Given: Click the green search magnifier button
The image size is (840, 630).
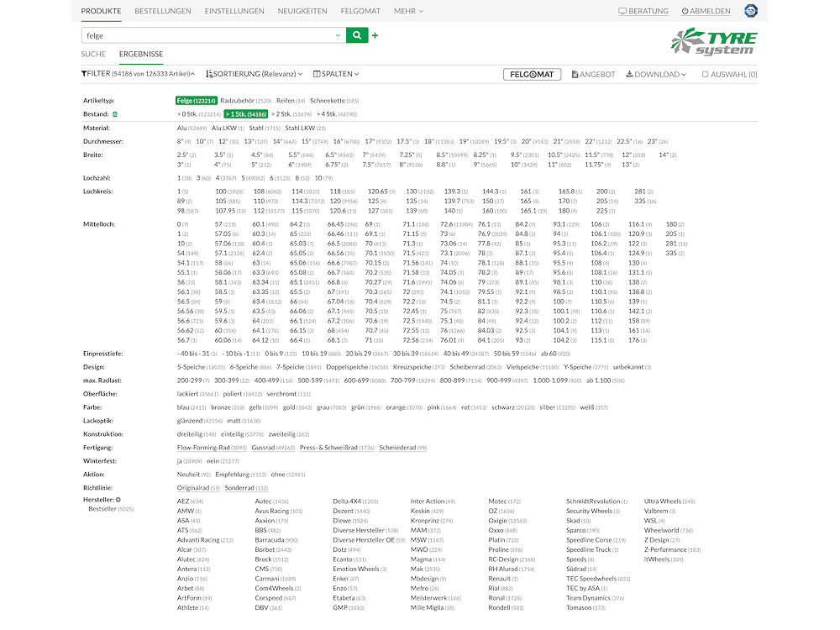Looking at the screenshot, I should (357, 35).
